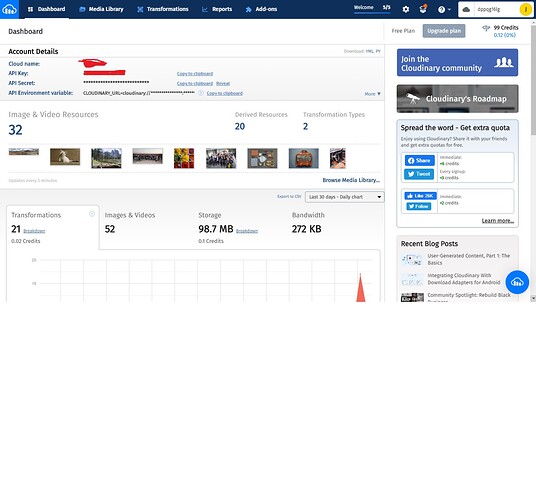
Task: Click the credits megaphone icon
Action: tap(486, 28)
